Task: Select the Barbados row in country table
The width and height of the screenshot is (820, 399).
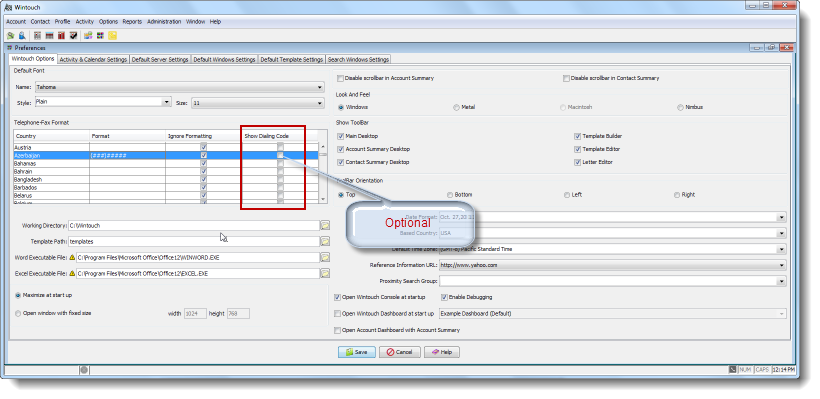Action: (x=166, y=187)
